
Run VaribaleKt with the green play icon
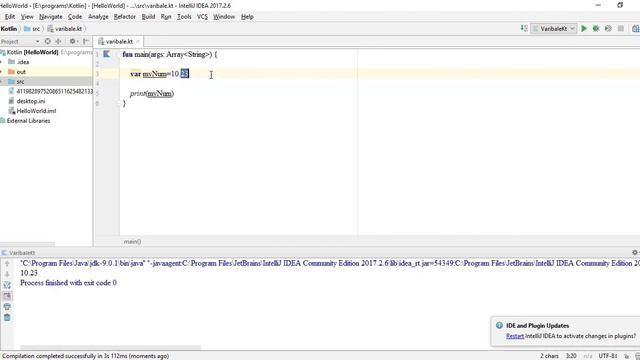coord(584,29)
